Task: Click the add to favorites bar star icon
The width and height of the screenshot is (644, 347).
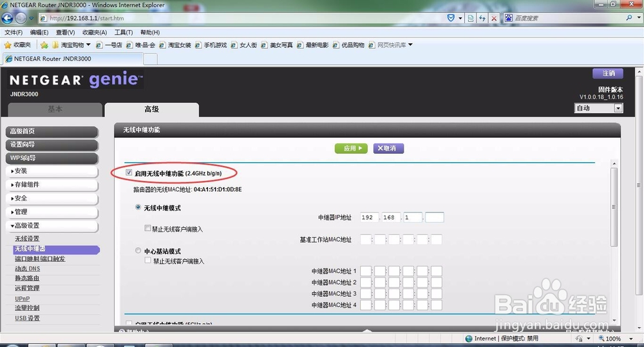Action: [44, 45]
